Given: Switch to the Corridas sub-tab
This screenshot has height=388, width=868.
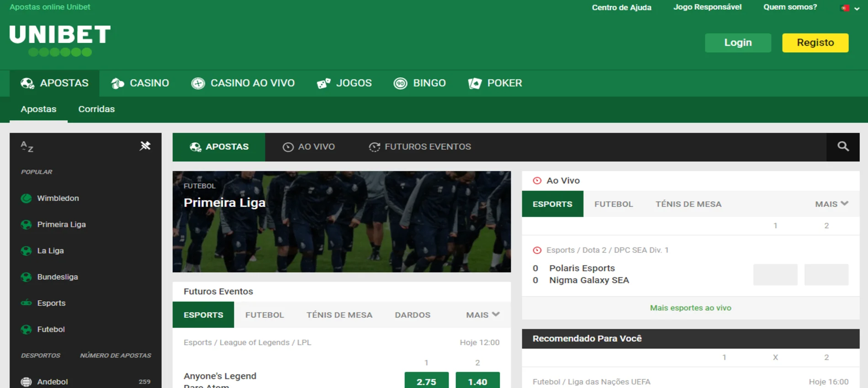Looking at the screenshot, I should pos(96,109).
